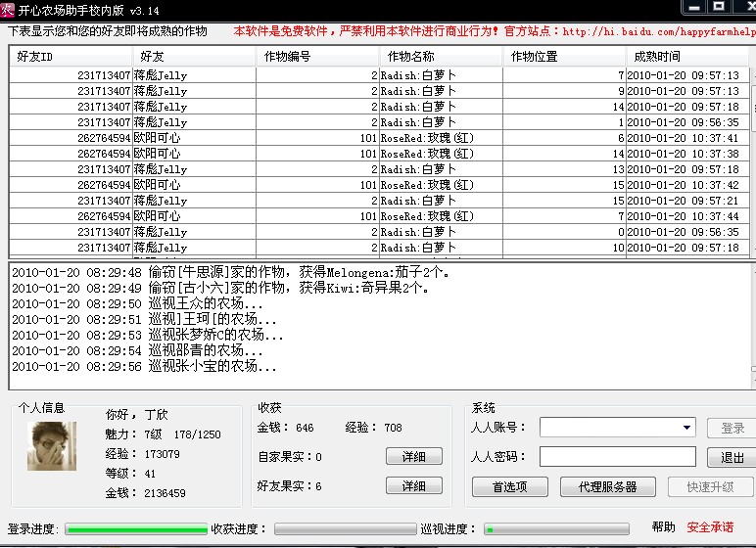Image resolution: width=756 pixels, height=548 pixels.
Task: Show 详细 for 自家果实
Action: tap(413, 457)
